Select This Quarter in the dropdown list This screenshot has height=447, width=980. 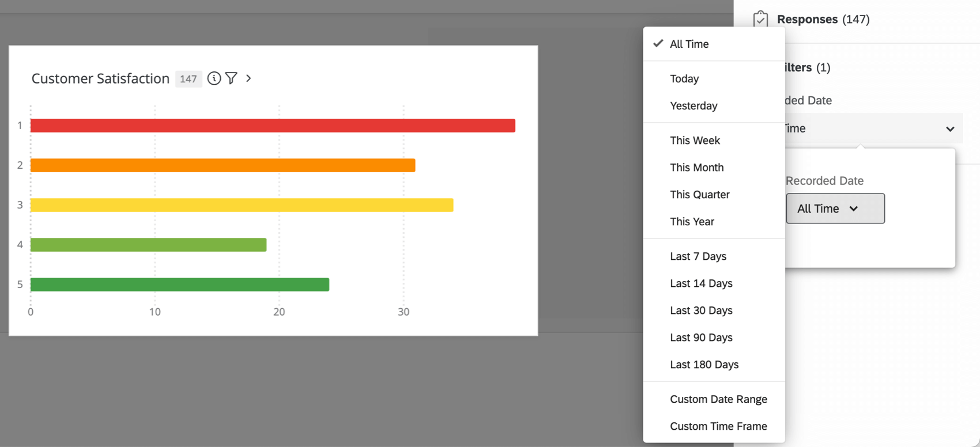699,194
